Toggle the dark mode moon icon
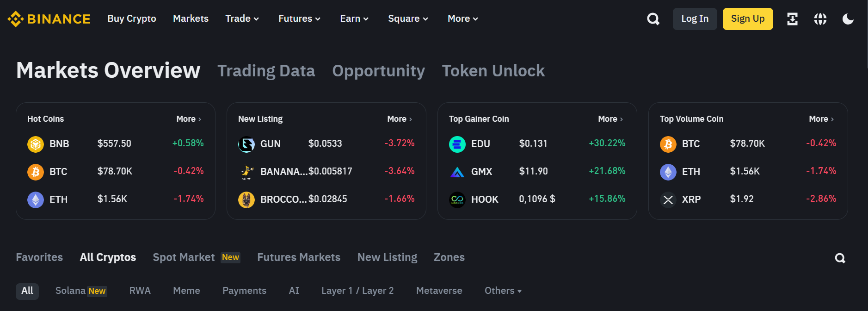Screen dimensions: 868x311 point(848,19)
